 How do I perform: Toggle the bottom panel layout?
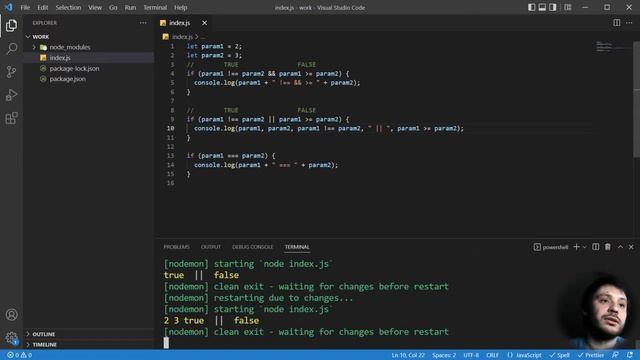(542, 7)
